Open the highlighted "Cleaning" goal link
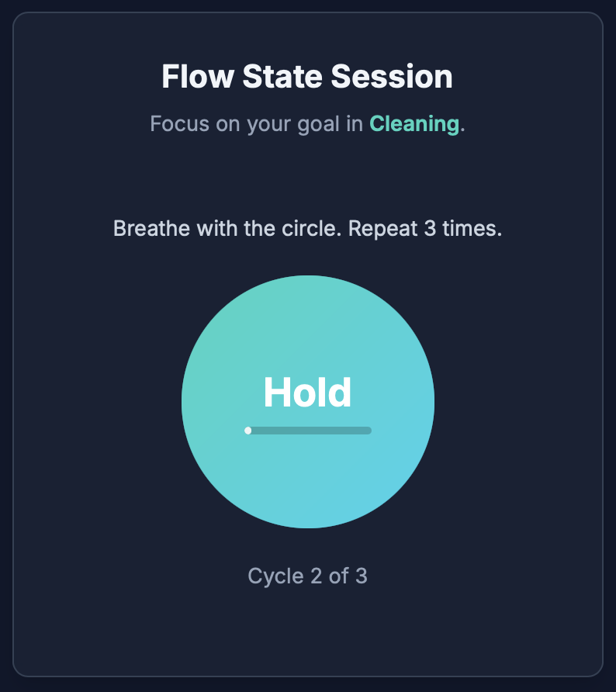 [x=414, y=123]
